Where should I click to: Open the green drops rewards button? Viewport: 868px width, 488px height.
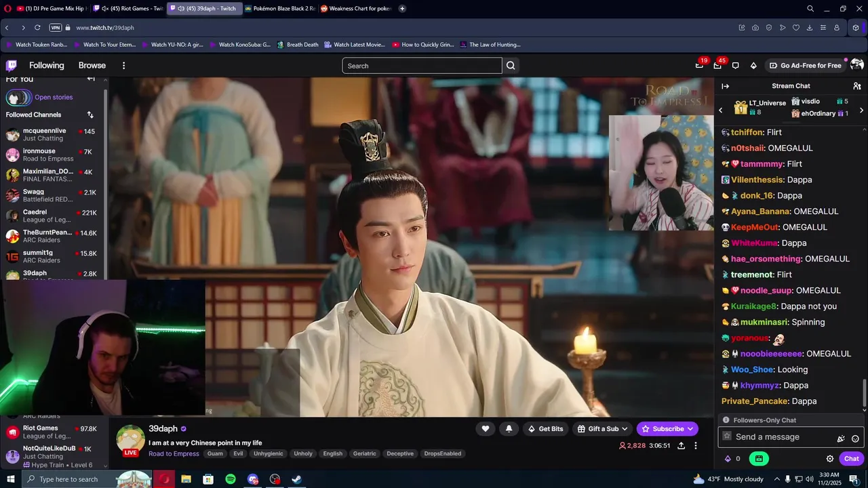click(759, 459)
